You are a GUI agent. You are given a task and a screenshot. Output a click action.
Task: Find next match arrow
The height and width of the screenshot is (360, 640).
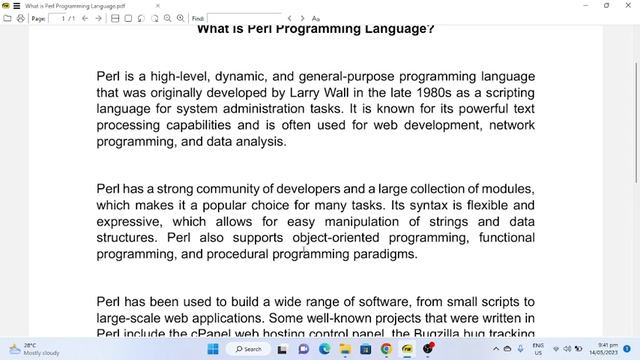(x=302, y=18)
